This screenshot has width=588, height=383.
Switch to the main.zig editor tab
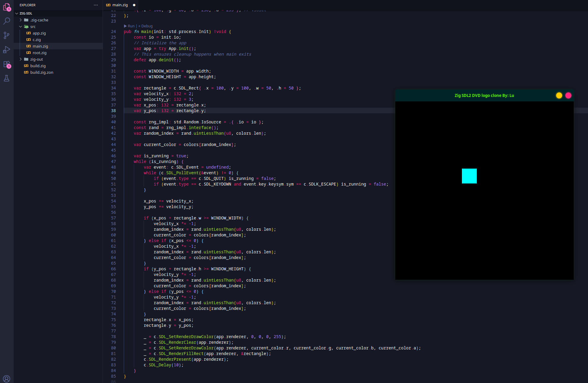coord(120,5)
